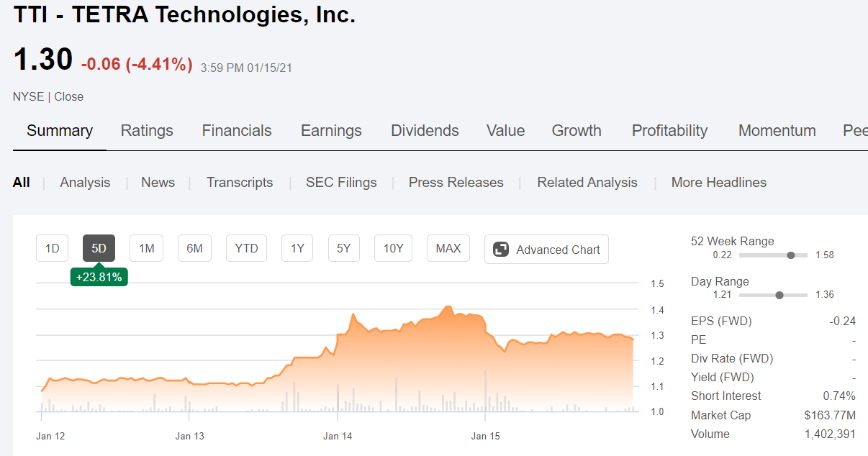Open the Advanced Chart view
Screen dimensions: 868x456
pos(546,248)
